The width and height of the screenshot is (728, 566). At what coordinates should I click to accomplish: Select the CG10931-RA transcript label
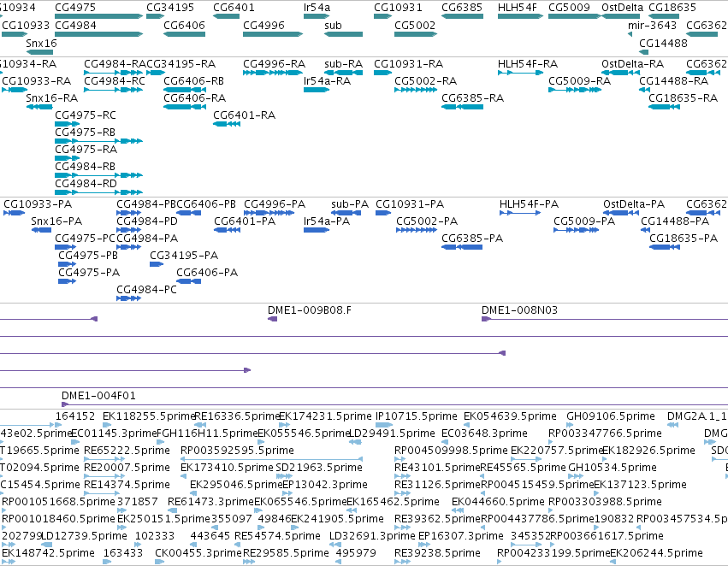point(409,63)
